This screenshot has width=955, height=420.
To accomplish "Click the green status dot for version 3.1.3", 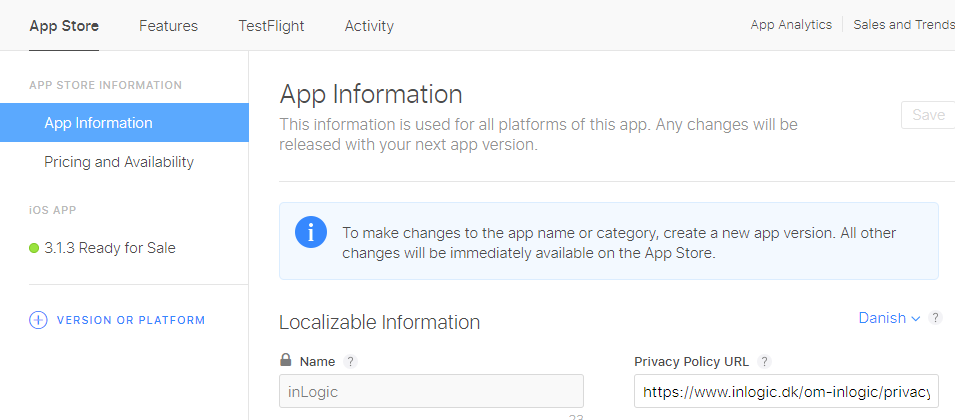I will pyautogui.click(x=35, y=248).
